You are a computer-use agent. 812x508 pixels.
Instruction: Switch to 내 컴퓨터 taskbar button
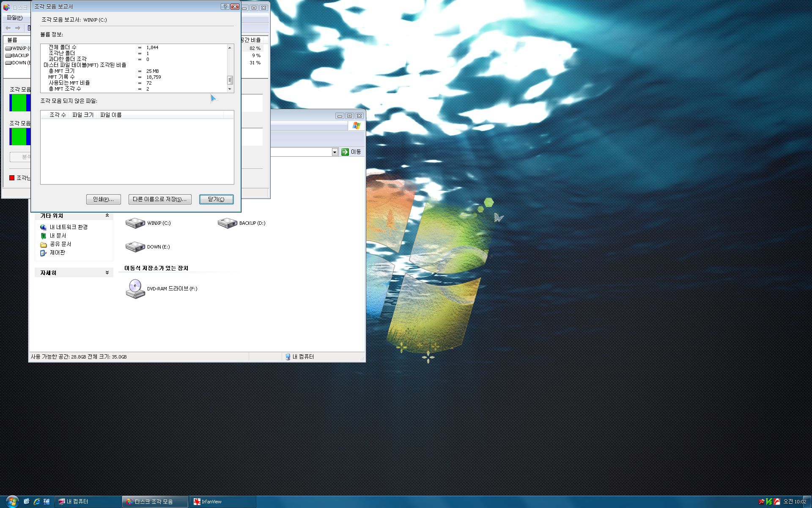88,502
